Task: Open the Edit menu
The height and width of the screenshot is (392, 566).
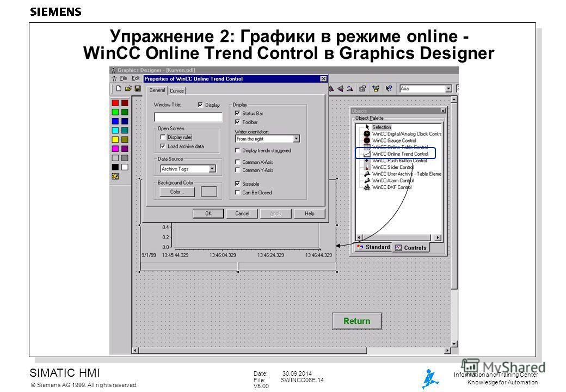Action: 136,78
